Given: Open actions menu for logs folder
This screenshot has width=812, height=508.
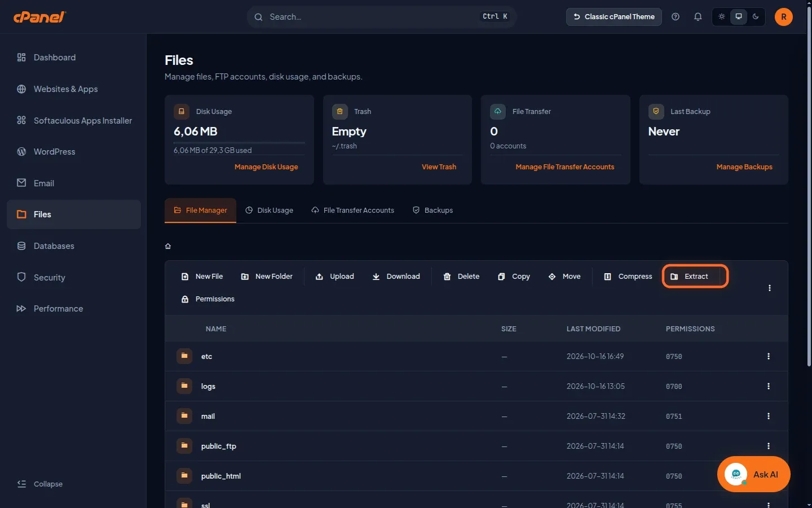Looking at the screenshot, I should 769,386.
